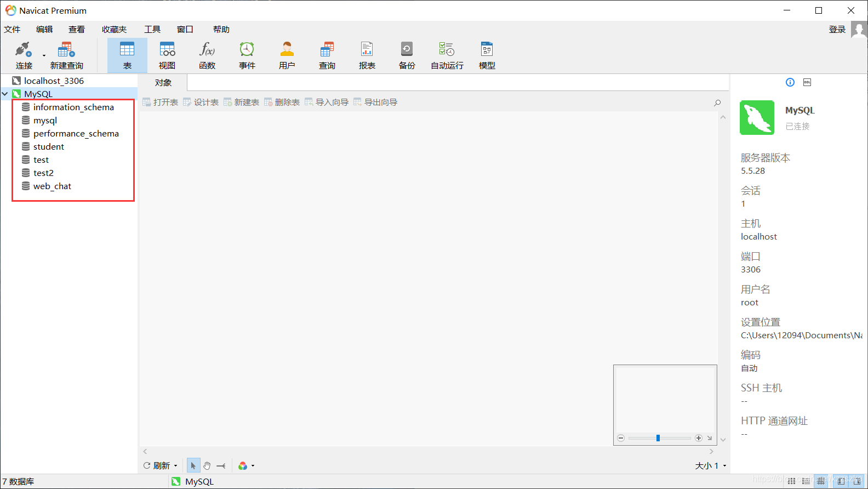868x489 pixels.
Task: Switch to ER diagram view mode
Action: 821,481
